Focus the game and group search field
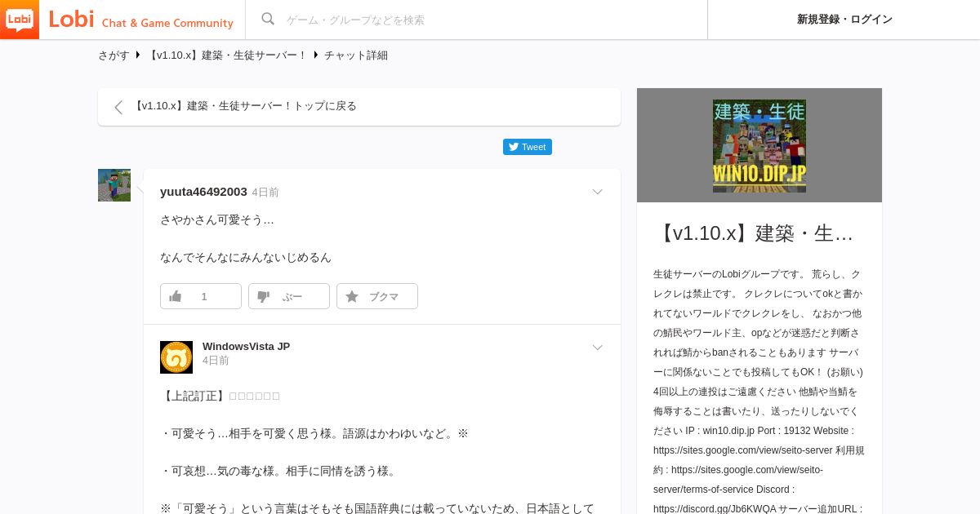Image resolution: width=980 pixels, height=514 pixels. tap(490, 20)
